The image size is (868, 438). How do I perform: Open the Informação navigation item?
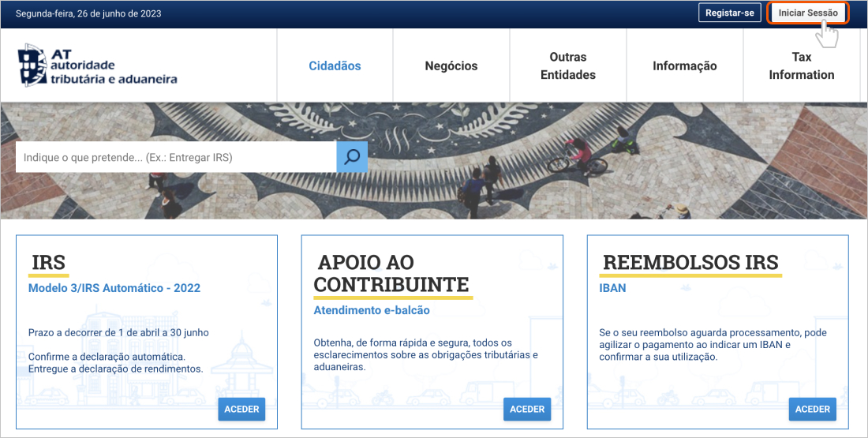pyautogui.click(x=685, y=66)
